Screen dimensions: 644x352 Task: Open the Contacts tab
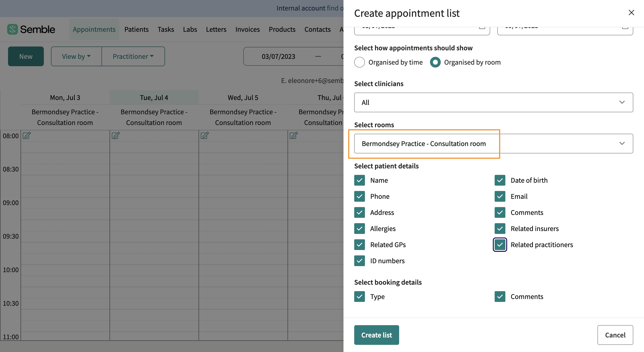(x=318, y=29)
